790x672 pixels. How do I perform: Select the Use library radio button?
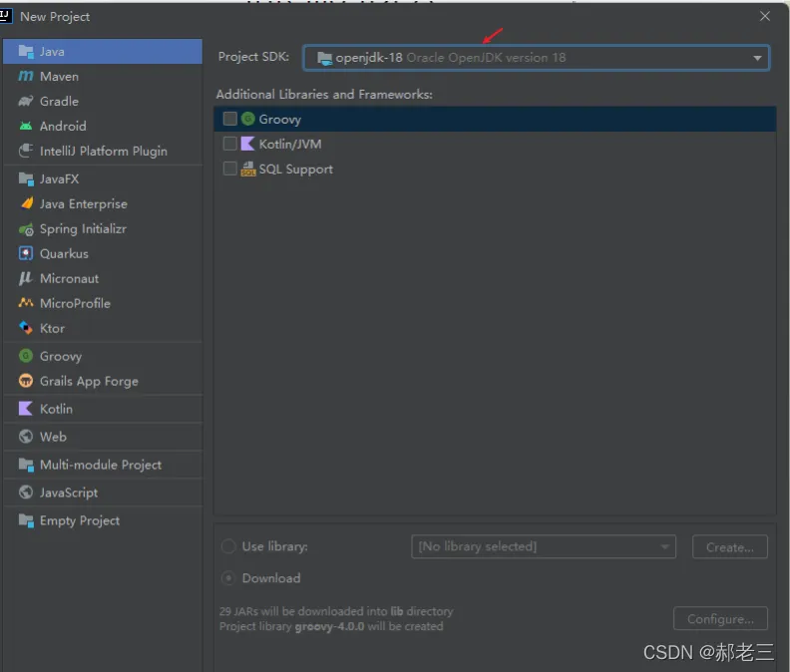[228, 546]
